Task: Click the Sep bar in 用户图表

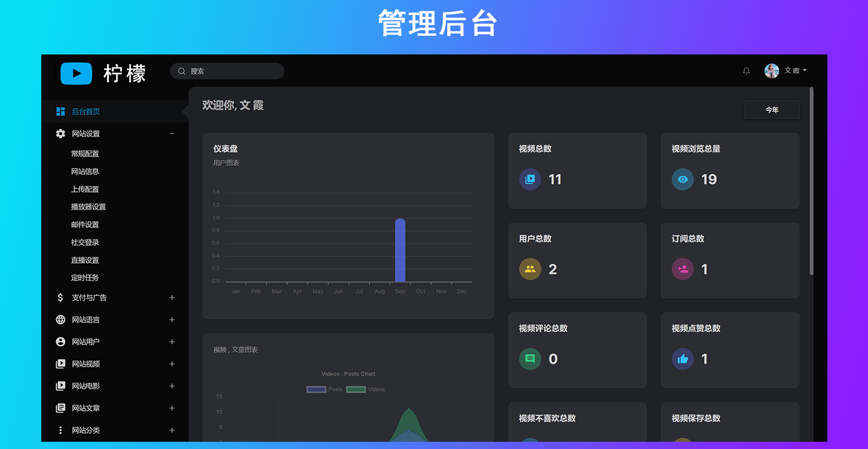Action: pos(400,250)
